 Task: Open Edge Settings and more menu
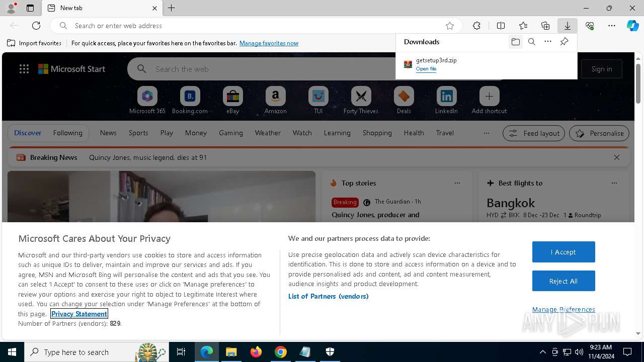click(x=612, y=26)
